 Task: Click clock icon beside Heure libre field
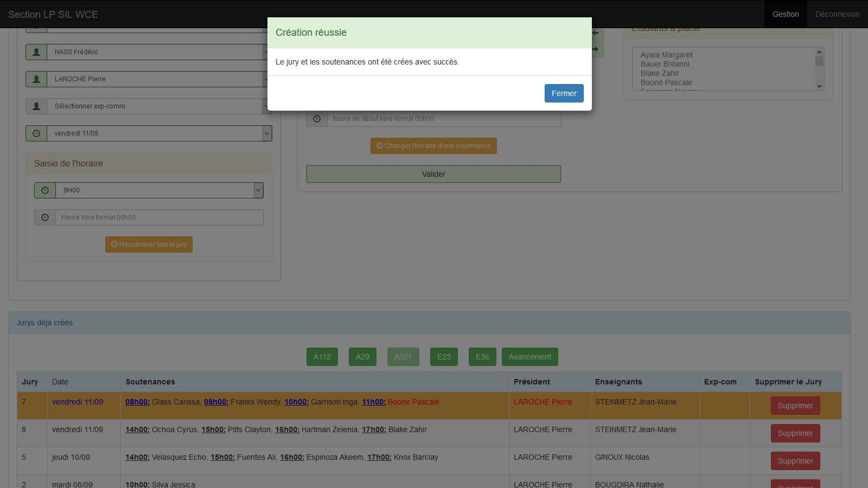(x=45, y=217)
